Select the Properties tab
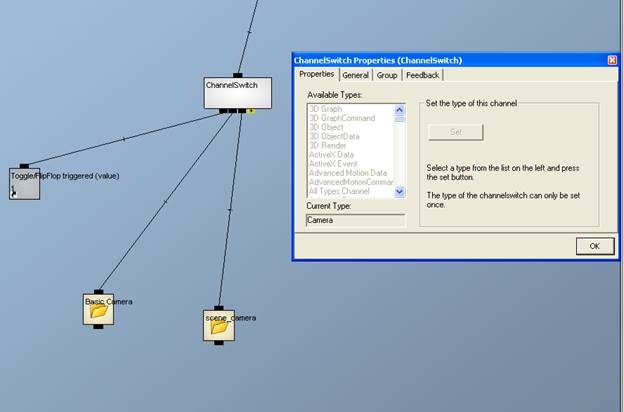Viewport: 624px width, 412px height. click(x=316, y=74)
